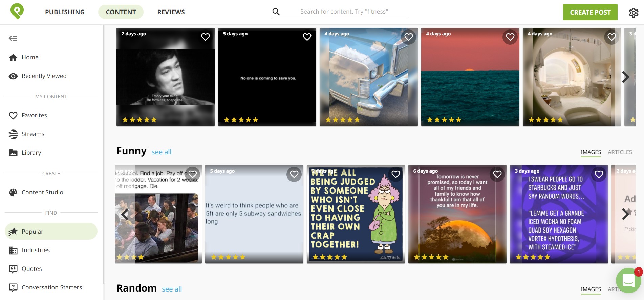Favorite the round white bedroom image

click(612, 37)
